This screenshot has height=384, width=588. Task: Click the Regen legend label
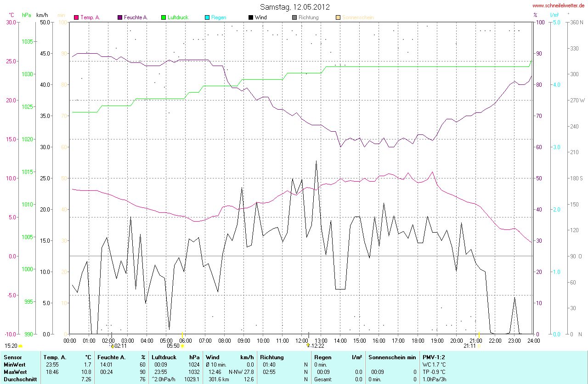tap(219, 17)
